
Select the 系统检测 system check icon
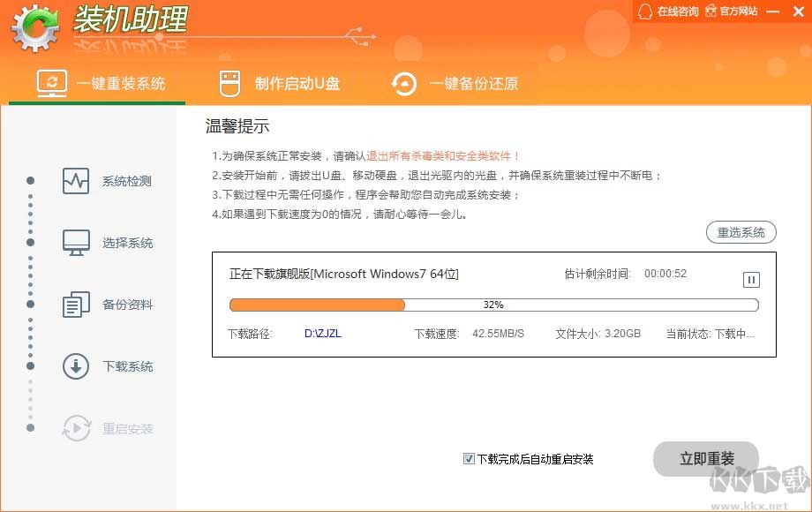click(x=76, y=181)
